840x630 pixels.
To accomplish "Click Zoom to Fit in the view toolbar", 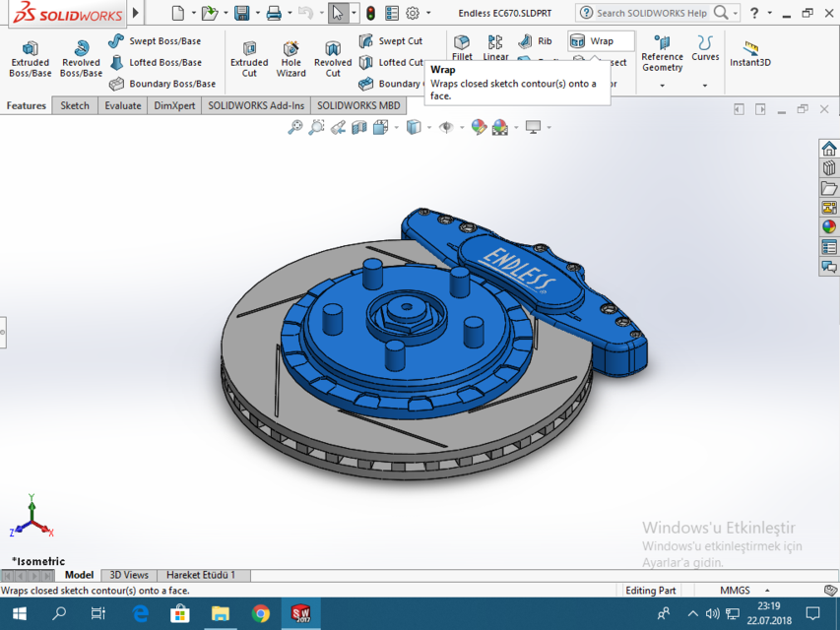I will coord(295,128).
